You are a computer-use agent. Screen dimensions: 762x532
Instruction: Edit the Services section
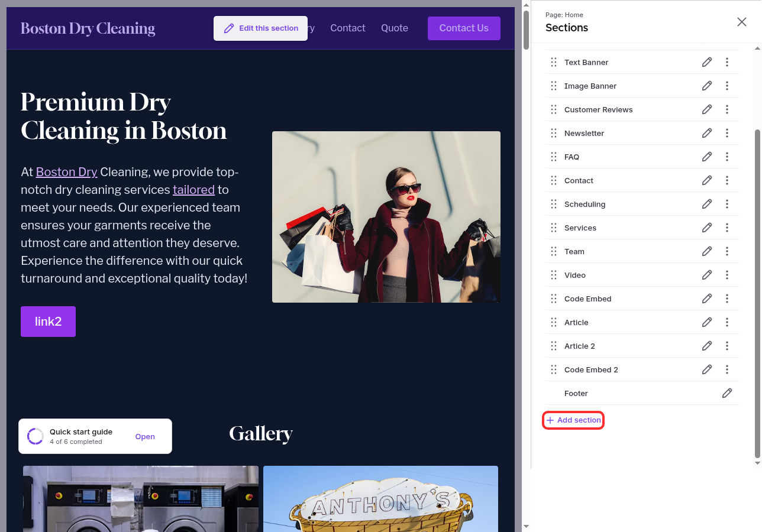click(x=707, y=228)
